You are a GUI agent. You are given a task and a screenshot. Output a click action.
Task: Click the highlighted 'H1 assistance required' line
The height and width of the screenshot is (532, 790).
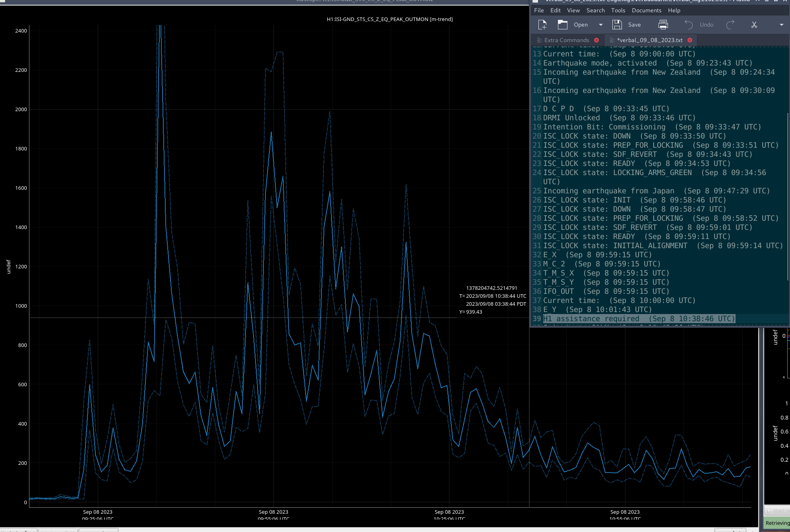pyautogui.click(x=639, y=319)
